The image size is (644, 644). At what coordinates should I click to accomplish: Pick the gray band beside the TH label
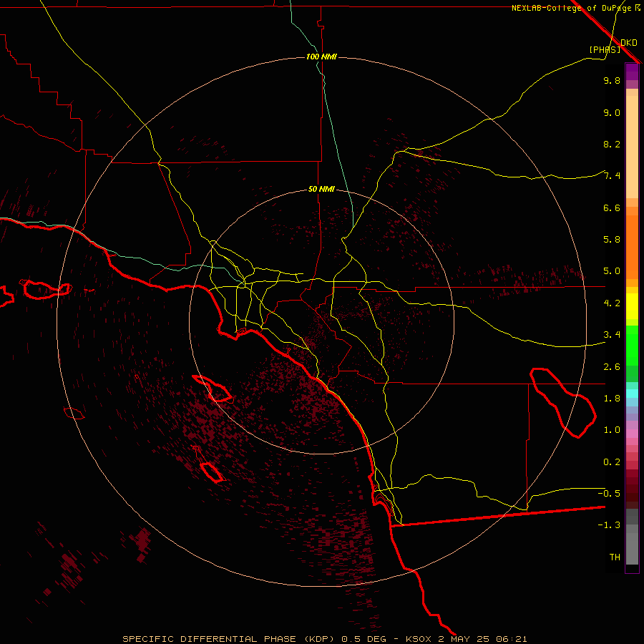coord(632,549)
